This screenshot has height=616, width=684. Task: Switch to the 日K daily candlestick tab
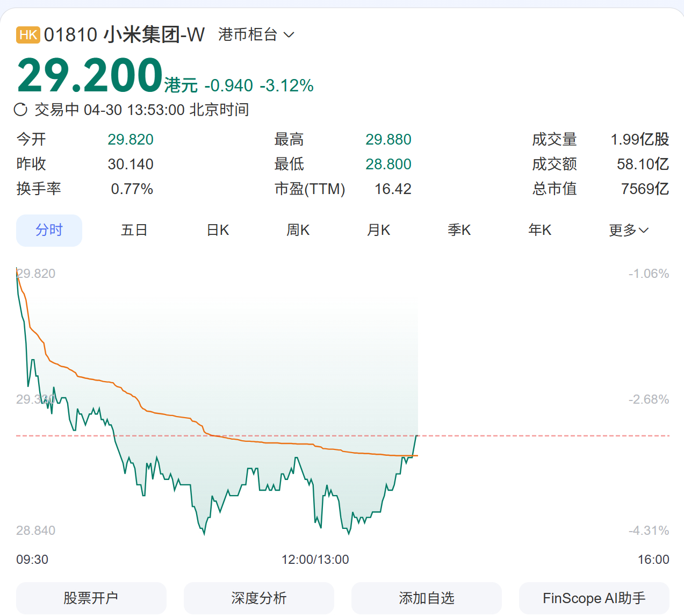218,230
